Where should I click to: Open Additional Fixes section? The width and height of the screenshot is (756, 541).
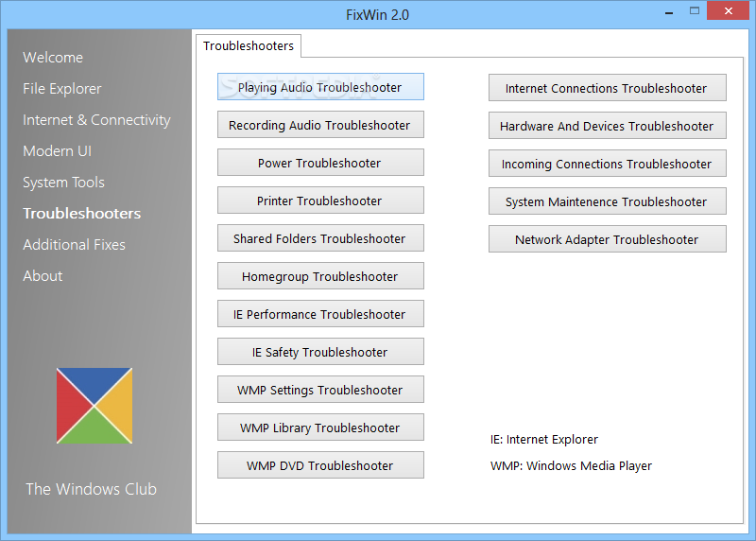click(x=75, y=245)
